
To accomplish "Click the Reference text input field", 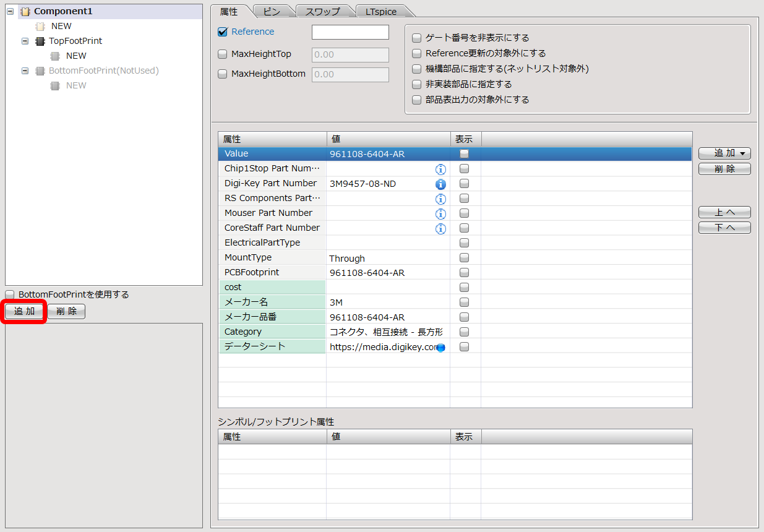I will [350, 32].
